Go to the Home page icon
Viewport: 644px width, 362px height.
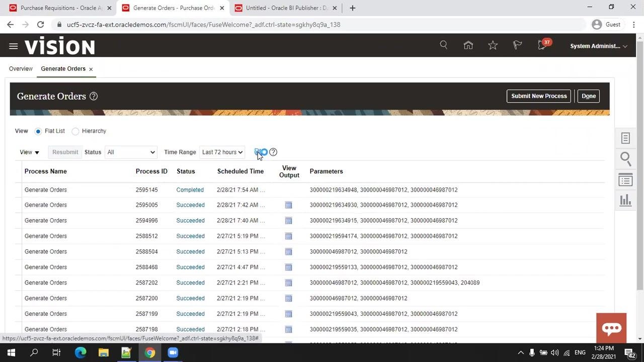pos(468,45)
